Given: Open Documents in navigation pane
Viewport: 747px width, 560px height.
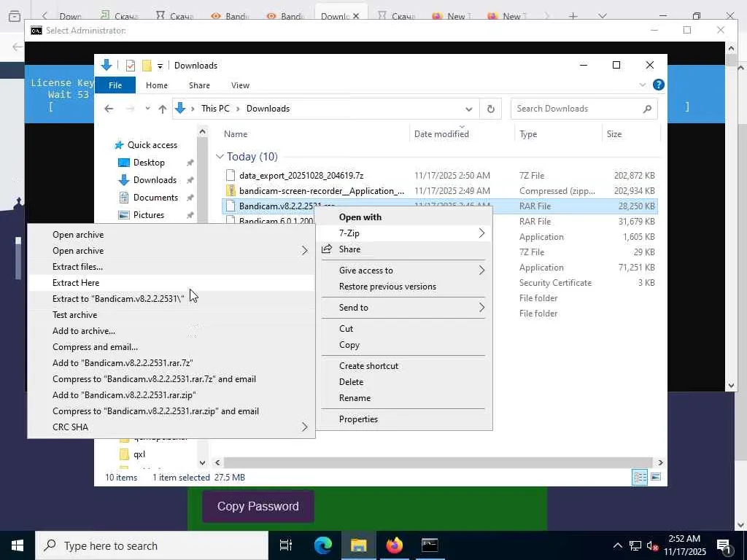Looking at the screenshot, I should click(x=147, y=198).
